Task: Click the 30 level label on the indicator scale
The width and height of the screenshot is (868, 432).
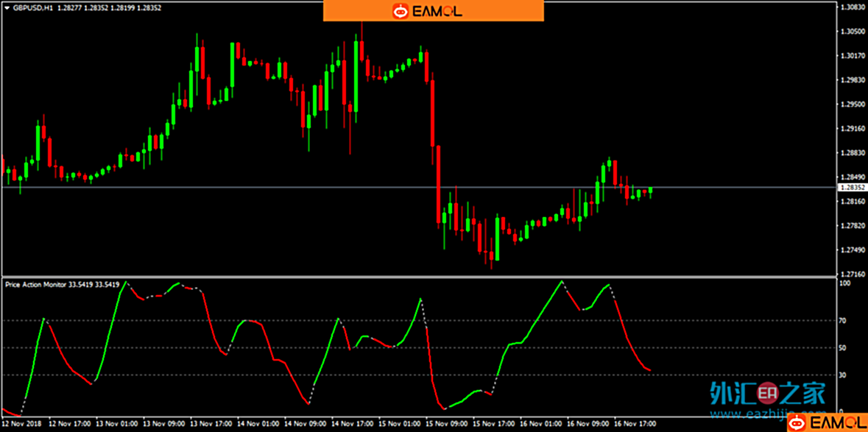Action: (844, 375)
